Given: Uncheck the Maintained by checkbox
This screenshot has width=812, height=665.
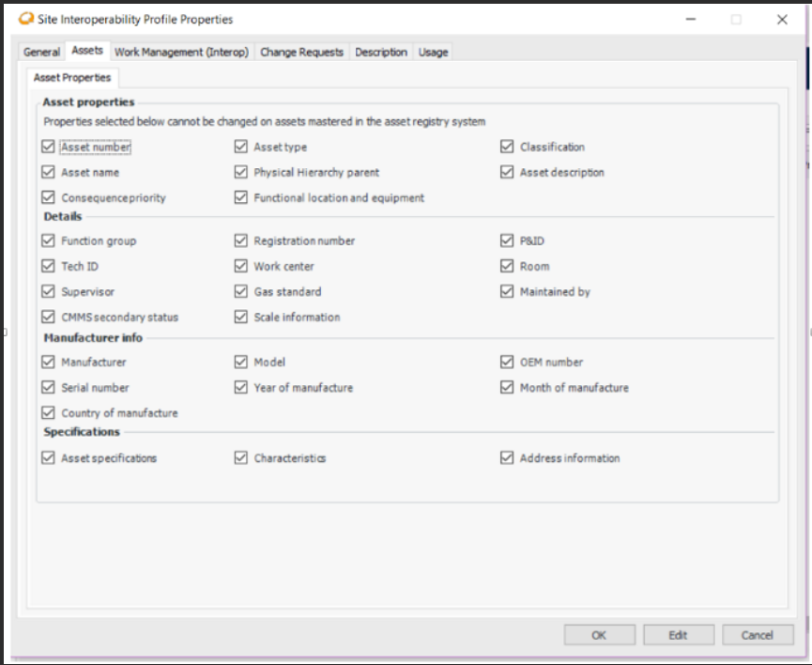Looking at the screenshot, I should [507, 291].
